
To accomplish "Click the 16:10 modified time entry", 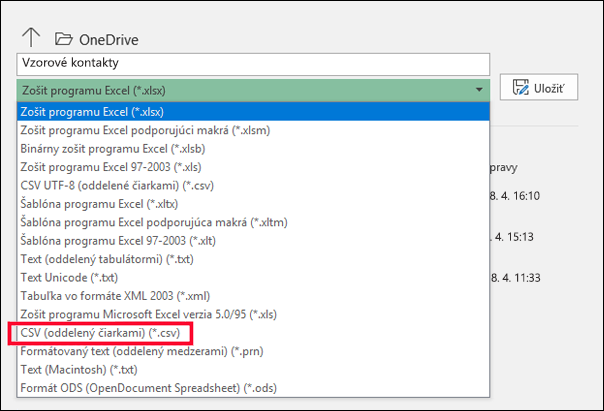I will tap(515, 196).
